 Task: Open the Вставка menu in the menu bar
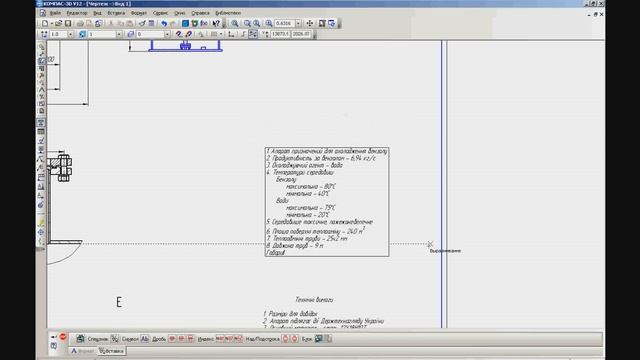[x=116, y=13]
